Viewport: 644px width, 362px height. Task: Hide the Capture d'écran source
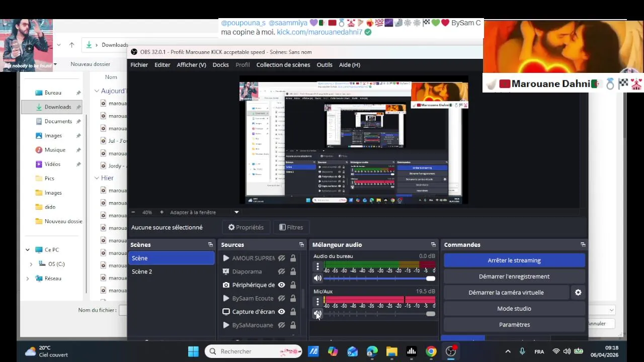coord(282,312)
